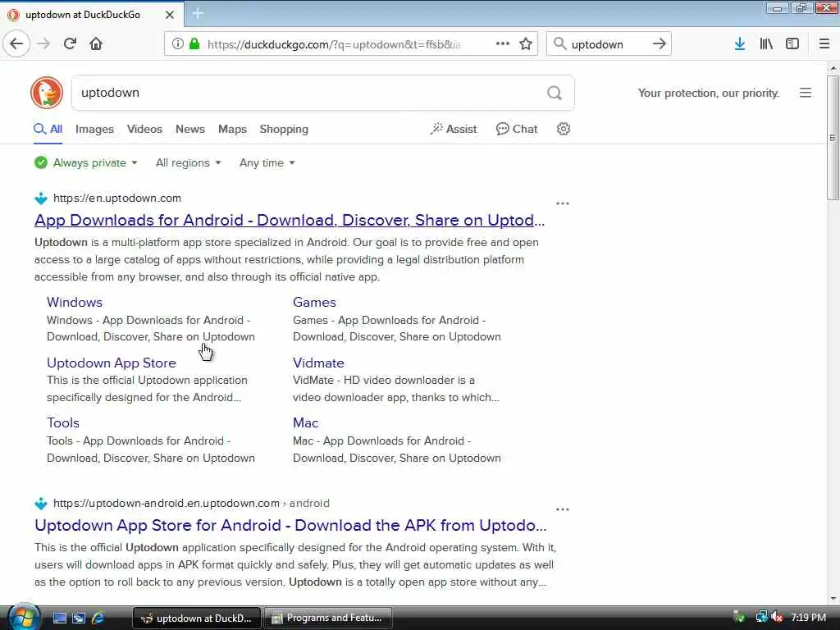
Task: Launch Internet Explorer from quick launch
Action: (x=98, y=619)
